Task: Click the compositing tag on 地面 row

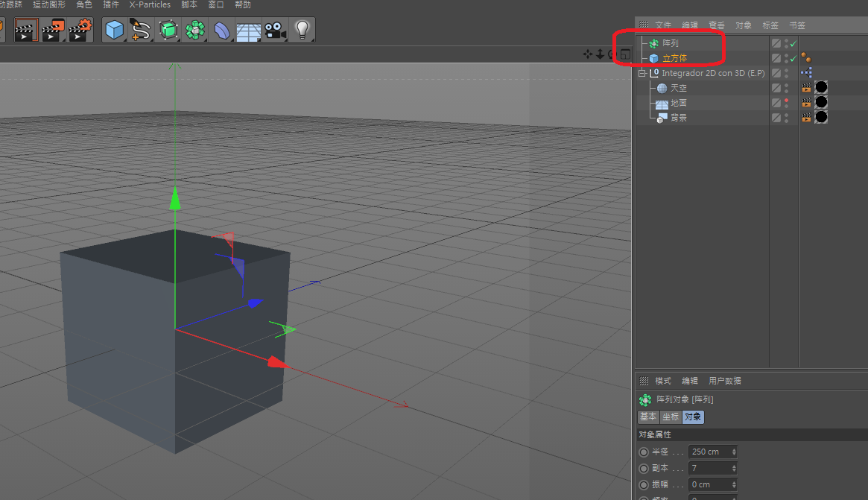Action: (x=807, y=102)
